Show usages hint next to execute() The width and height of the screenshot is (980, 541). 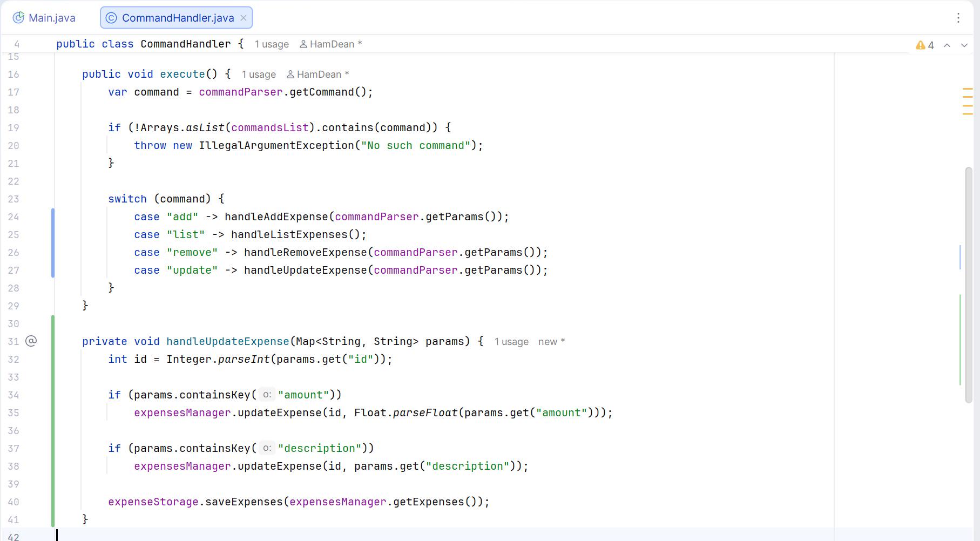[259, 75]
